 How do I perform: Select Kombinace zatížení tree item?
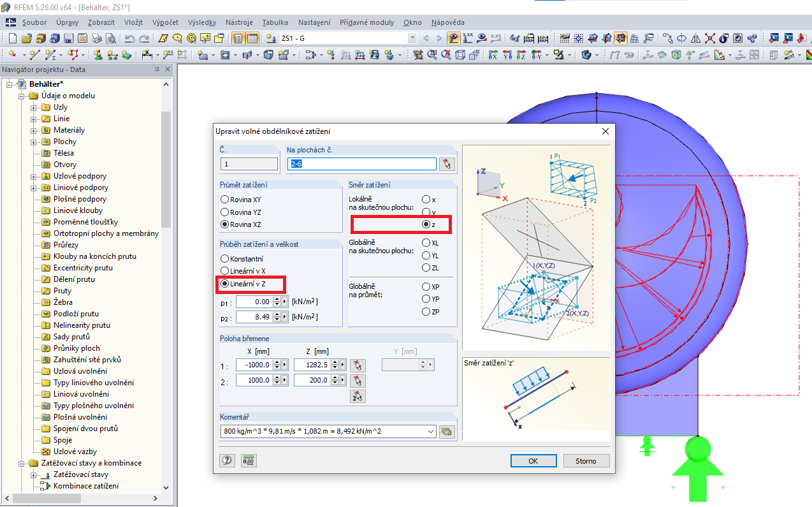tap(85, 486)
